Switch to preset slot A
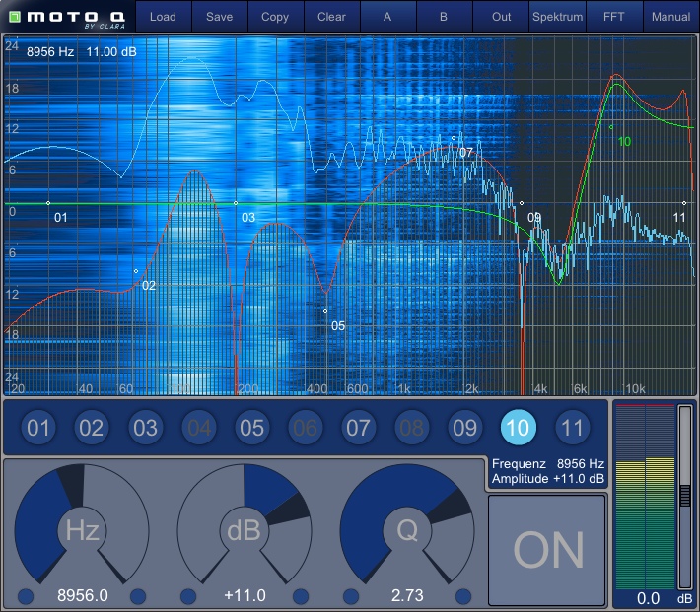700x612 pixels. coord(387,17)
